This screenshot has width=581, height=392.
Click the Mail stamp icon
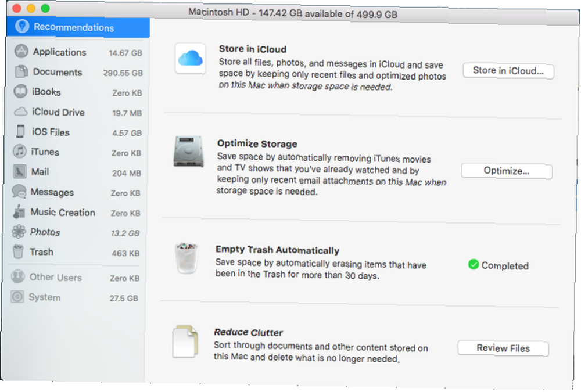[x=20, y=171]
